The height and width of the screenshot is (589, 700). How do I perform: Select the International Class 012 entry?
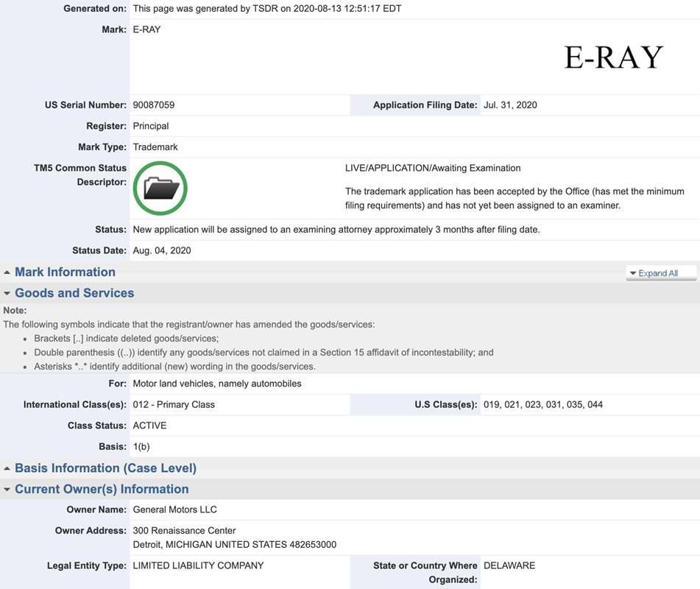[x=173, y=404]
